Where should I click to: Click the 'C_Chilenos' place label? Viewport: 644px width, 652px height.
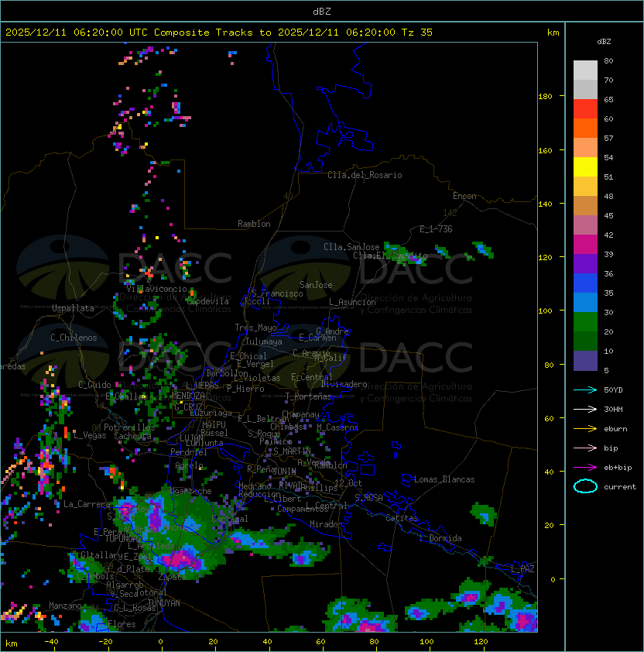point(74,338)
